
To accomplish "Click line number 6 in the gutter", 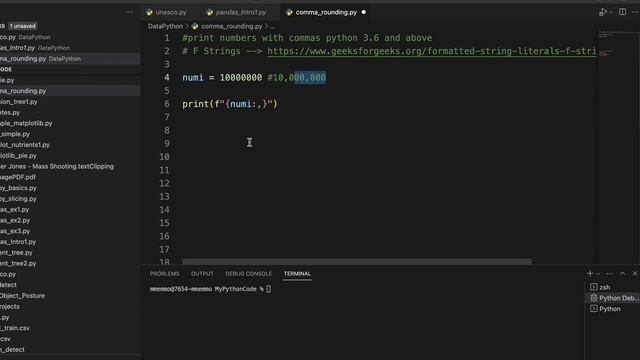I will (167, 104).
